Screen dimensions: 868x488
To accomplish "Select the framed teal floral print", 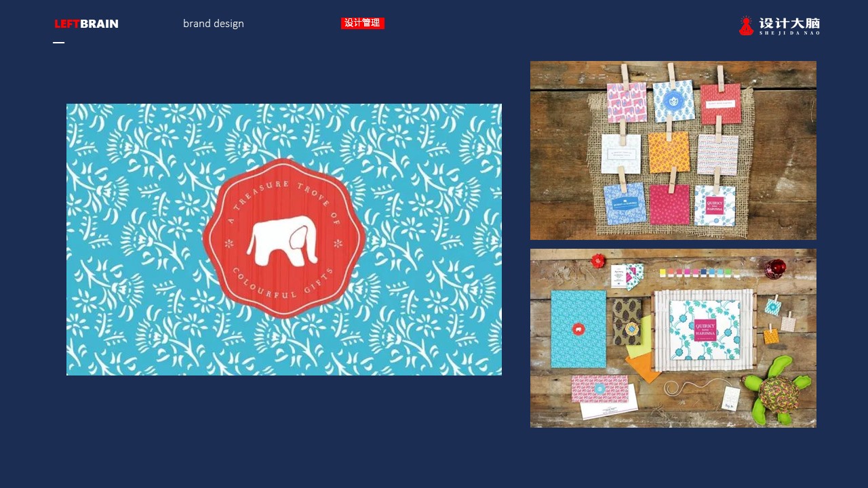I will (x=705, y=330).
